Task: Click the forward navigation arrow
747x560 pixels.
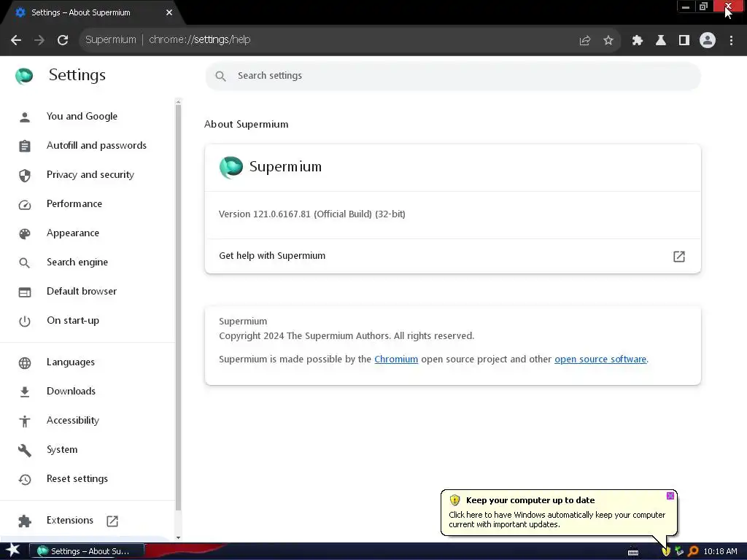Action: (39, 40)
